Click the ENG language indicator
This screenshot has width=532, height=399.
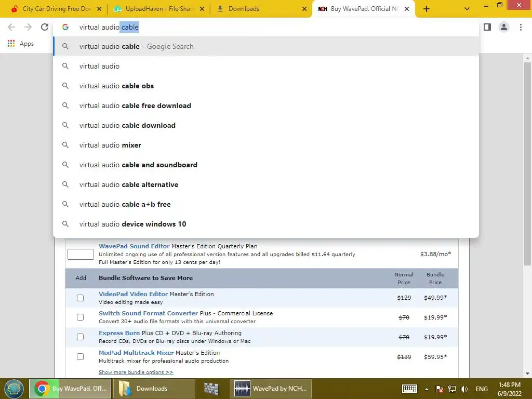(482, 389)
